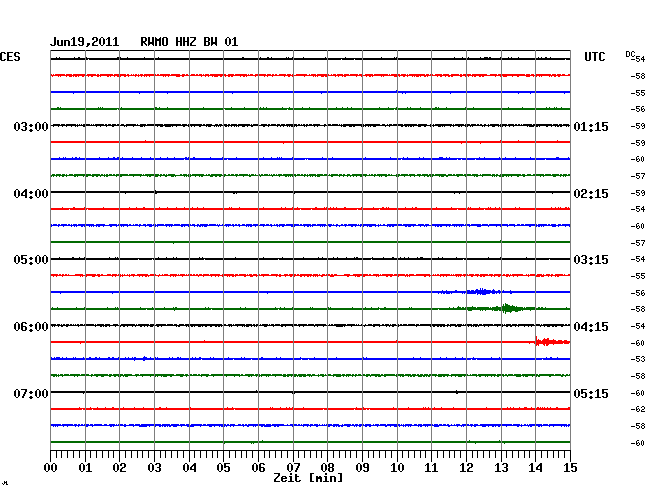Screen dimensions: 650x494
Task: Select the "03:15" UTC time label
Action: (x=591, y=260)
